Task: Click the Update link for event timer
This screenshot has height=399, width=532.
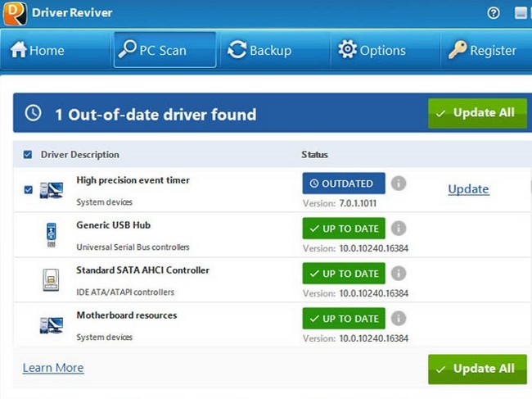Action: [468, 189]
